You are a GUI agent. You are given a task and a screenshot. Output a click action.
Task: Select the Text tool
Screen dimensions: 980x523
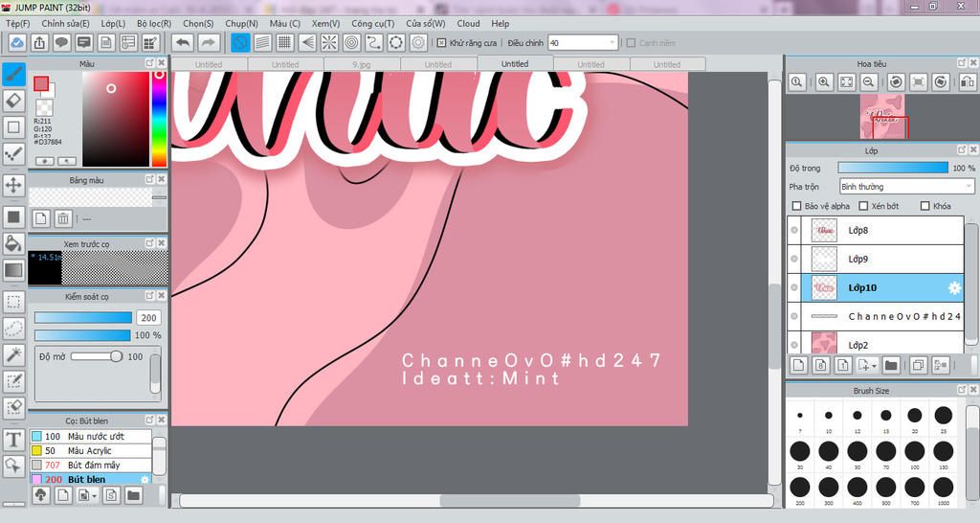point(13,439)
